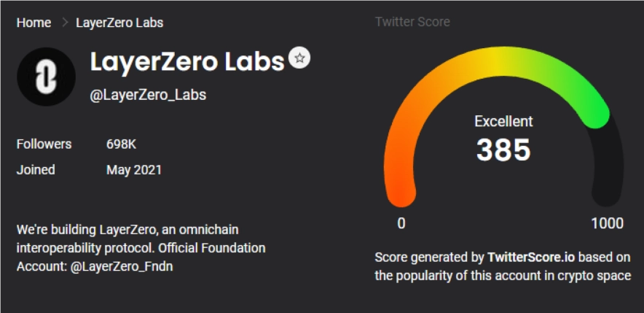Click the LayerZero Labs profile heading
The image size is (644, 313).
pos(186,62)
